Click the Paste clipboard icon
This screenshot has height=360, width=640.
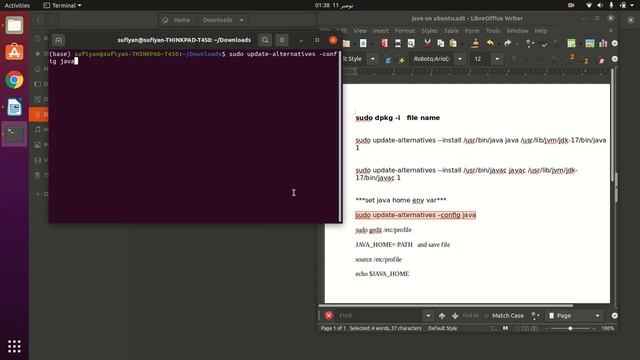(x=453, y=43)
